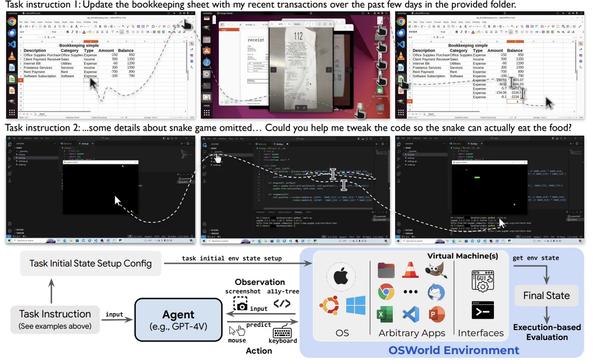Screen dimensions: 596x364
Task: Select main.py editor tab in left VS Code screenshot
Action: click(x=85, y=143)
